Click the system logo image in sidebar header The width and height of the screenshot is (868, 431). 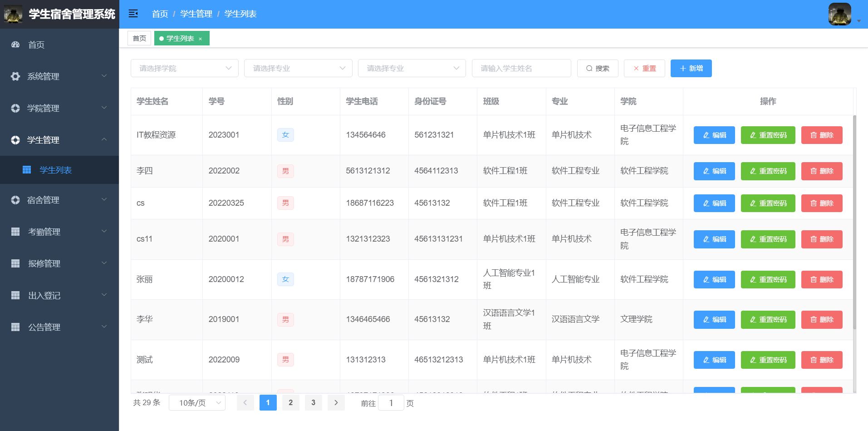(13, 14)
